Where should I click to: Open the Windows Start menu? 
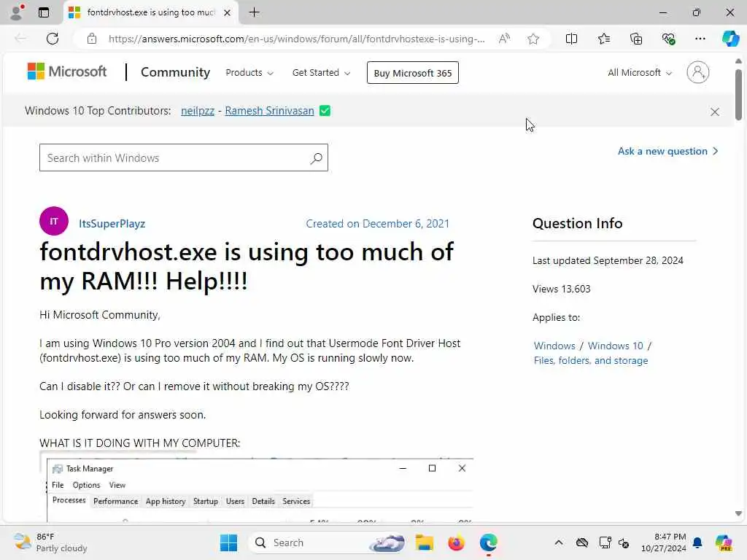pos(228,542)
